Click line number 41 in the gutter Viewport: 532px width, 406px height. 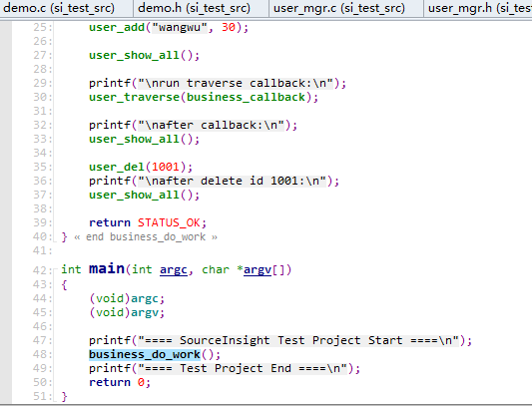[x=42, y=251]
